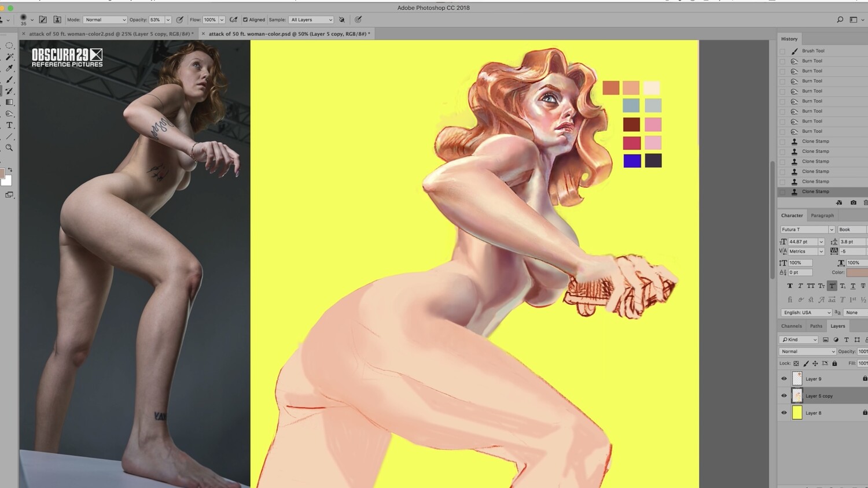Switch to woman-color.psd document tab

coord(289,34)
